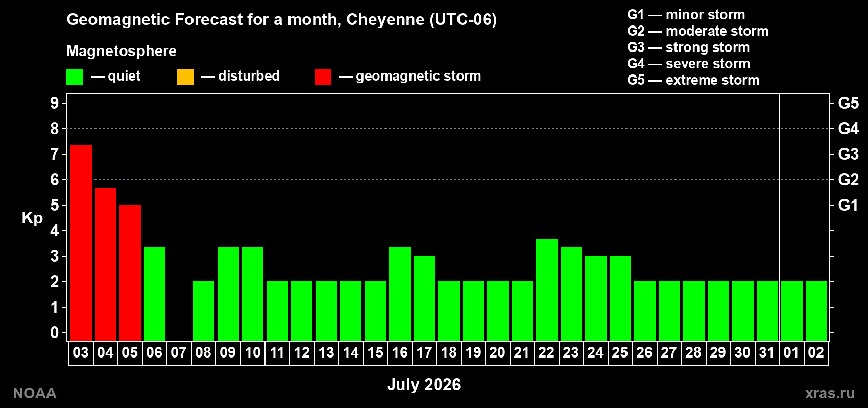Screen dimensions: 868x408
Task: Click the Geomagnetic Forecast chart title
Action: [282, 19]
